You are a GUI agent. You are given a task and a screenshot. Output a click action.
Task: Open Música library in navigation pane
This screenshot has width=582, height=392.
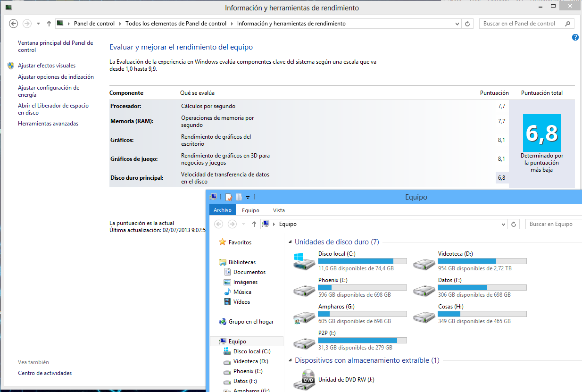242,292
